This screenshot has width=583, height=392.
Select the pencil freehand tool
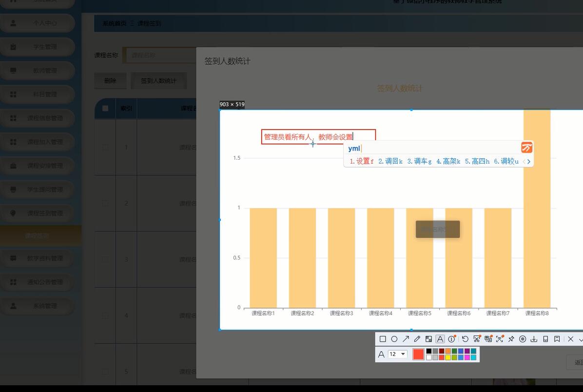(417, 339)
